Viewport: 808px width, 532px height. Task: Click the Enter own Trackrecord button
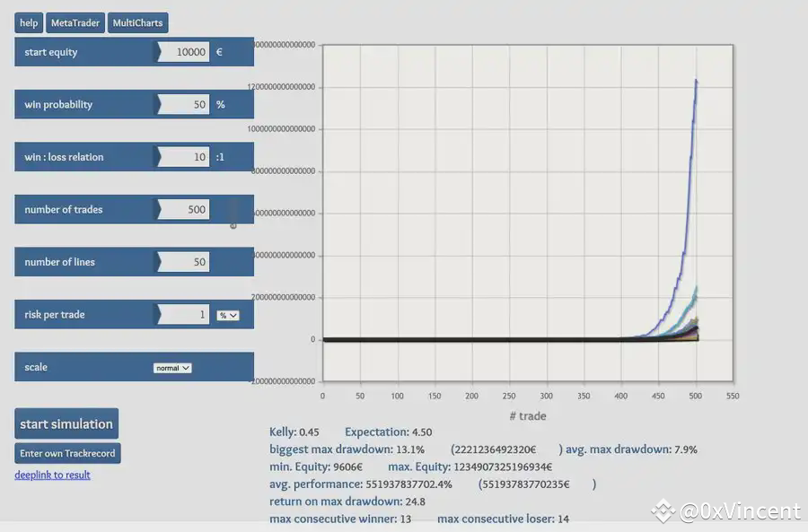pyautogui.click(x=67, y=453)
